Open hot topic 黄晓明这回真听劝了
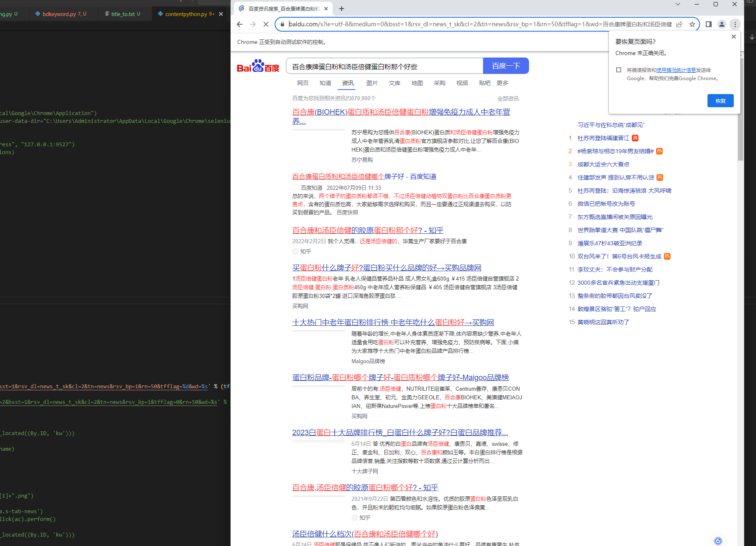The height and width of the screenshot is (546, 756). pos(603,322)
